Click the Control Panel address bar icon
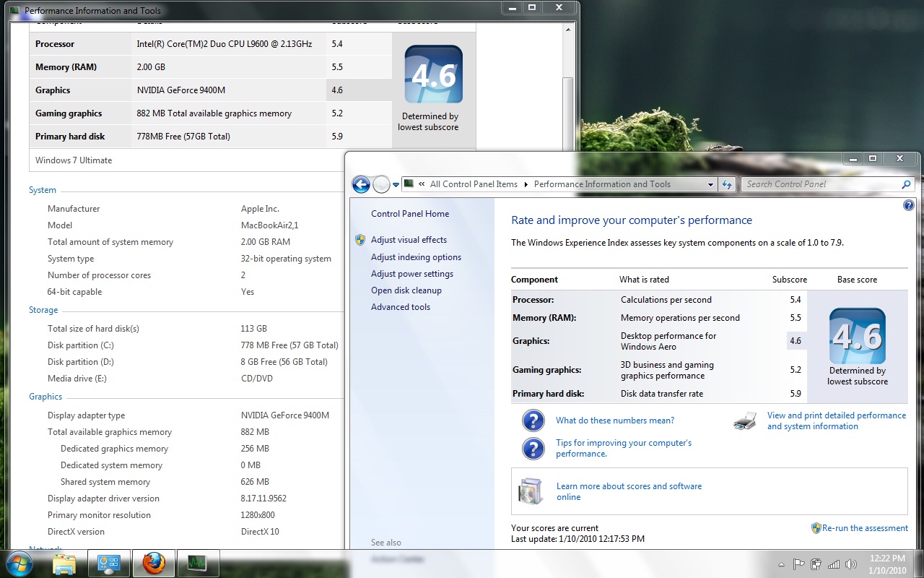 [409, 184]
